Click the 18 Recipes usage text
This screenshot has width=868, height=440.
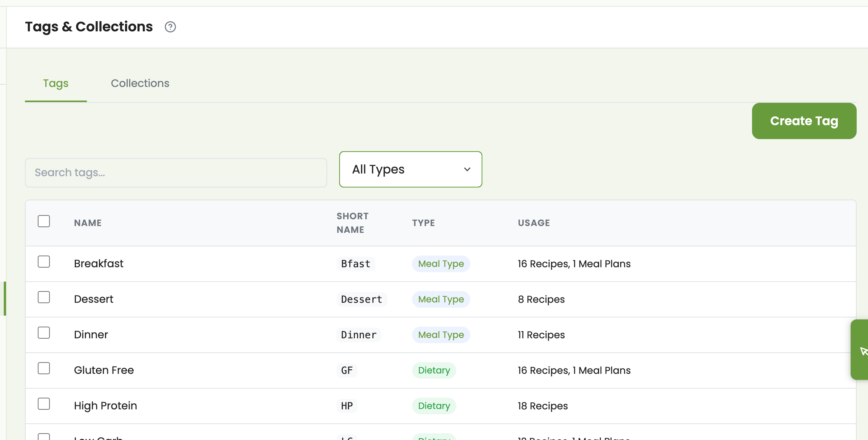coord(543,406)
